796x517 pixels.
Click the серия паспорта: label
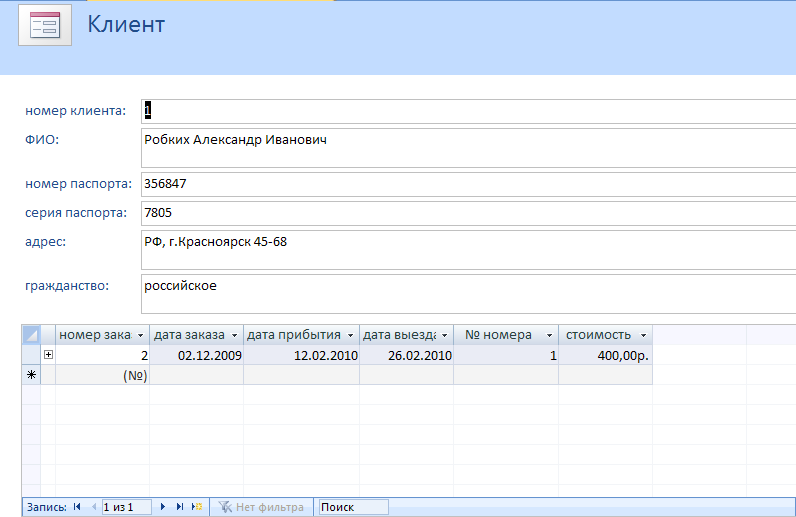click(76, 213)
